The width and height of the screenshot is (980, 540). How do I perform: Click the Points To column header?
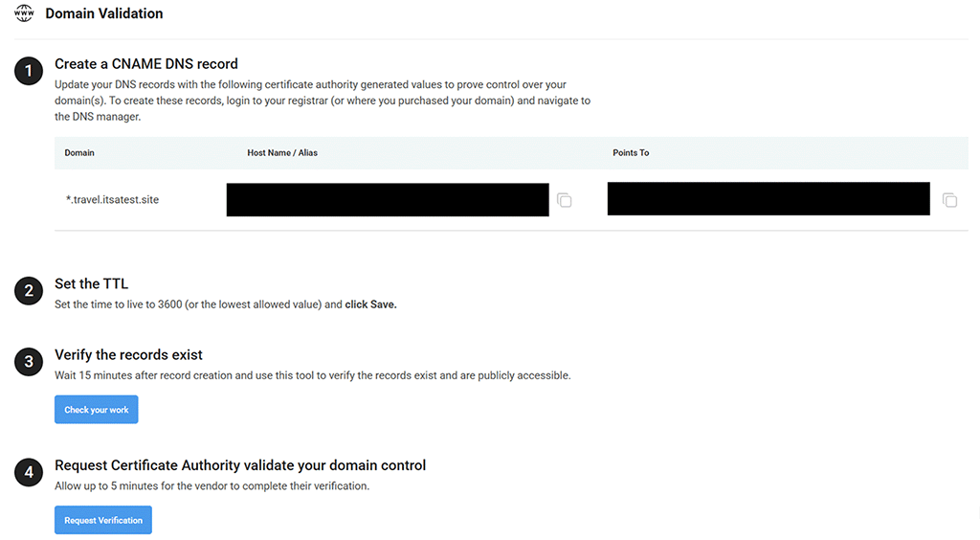[x=631, y=153]
